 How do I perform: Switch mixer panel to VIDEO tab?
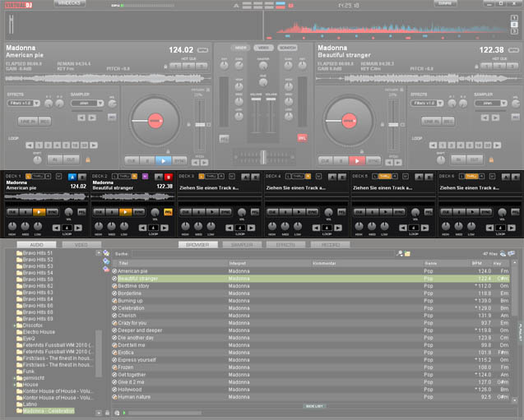coord(264,48)
